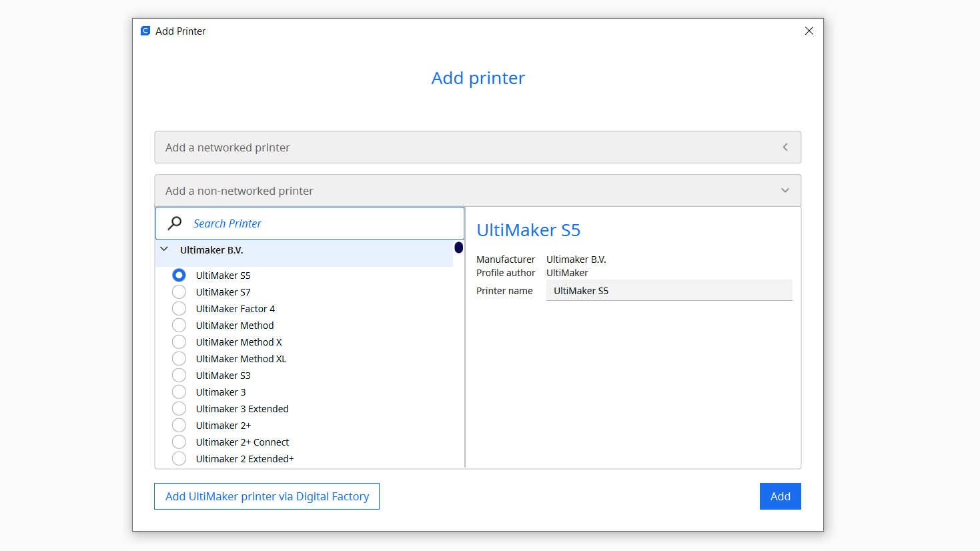Click the UltiMaker S5 heading in details panel
Viewport: 980px width, 551px height.
pyautogui.click(x=528, y=230)
